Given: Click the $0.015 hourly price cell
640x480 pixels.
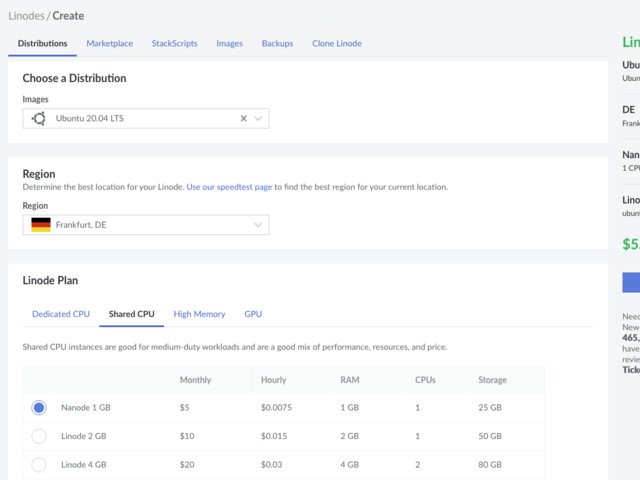Looking at the screenshot, I should coord(274,436).
